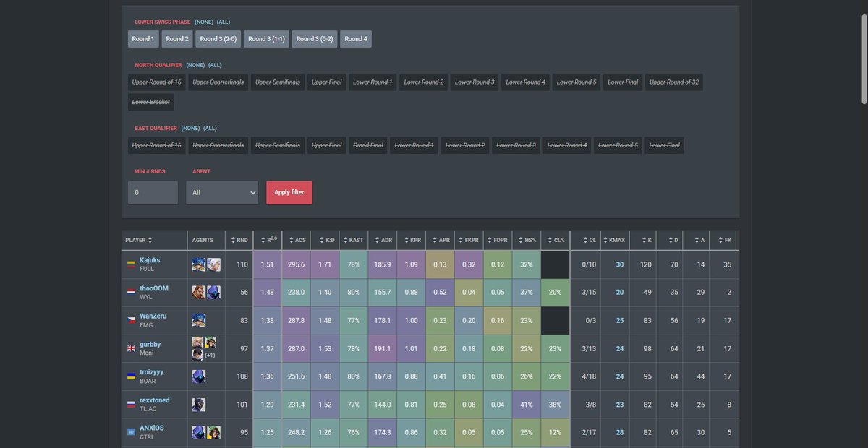Toggle the Round 1 filter
This screenshot has width=868, height=448.
[143, 39]
